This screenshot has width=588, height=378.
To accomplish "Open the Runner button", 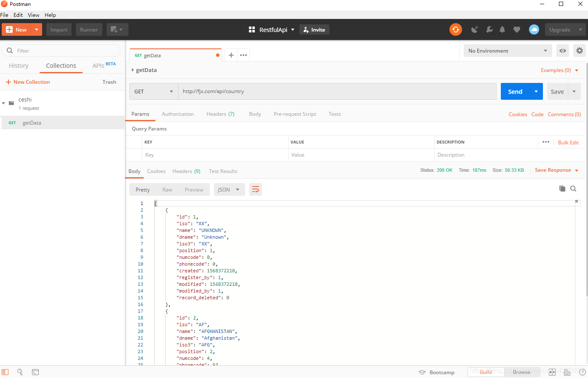I will pos(89,29).
